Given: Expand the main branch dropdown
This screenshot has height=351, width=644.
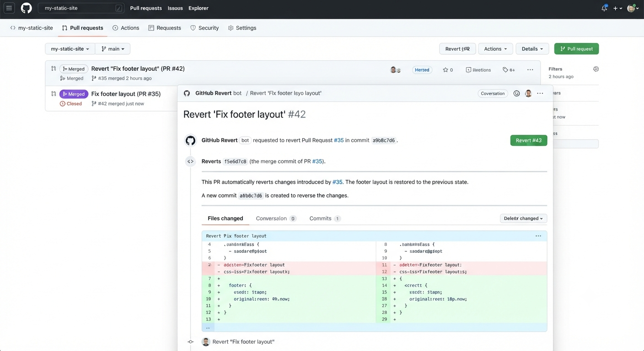Looking at the screenshot, I should (x=113, y=49).
